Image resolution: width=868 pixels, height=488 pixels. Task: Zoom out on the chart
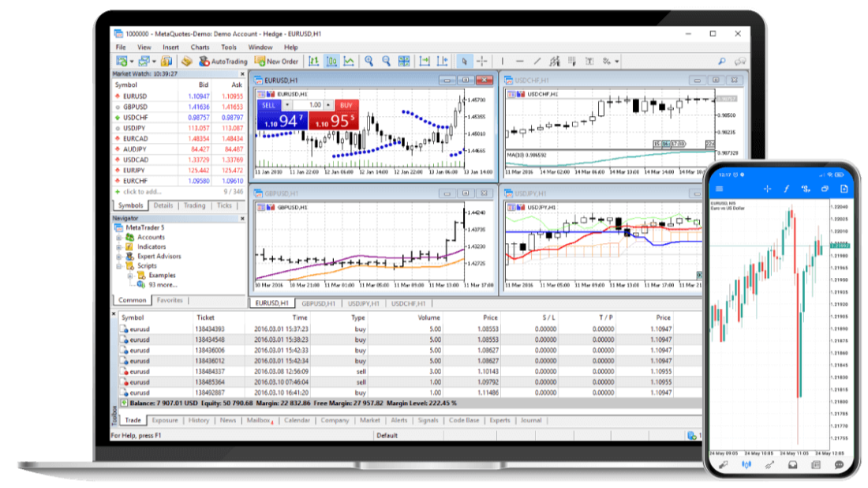387,62
